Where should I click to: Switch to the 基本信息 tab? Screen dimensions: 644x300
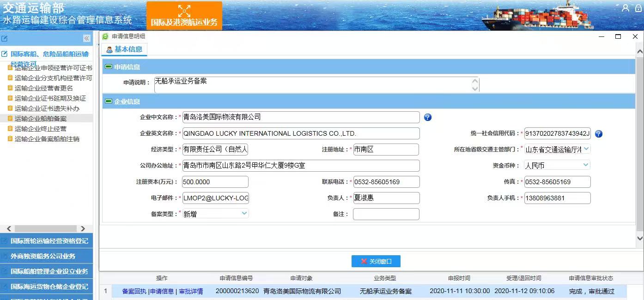click(x=124, y=49)
